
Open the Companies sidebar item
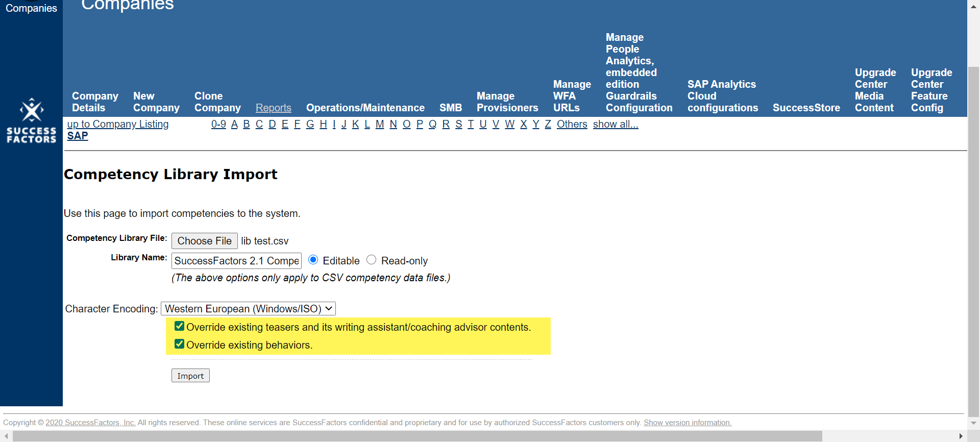pos(31,8)
